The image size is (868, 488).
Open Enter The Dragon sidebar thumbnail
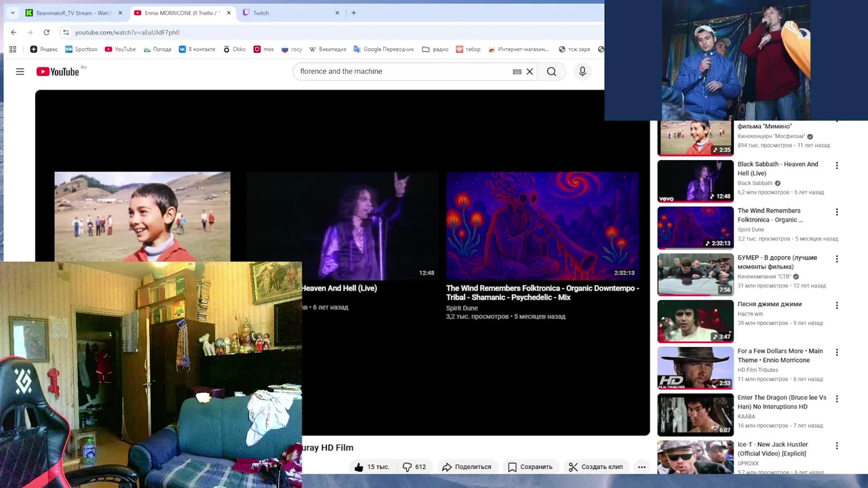[696, 415]
